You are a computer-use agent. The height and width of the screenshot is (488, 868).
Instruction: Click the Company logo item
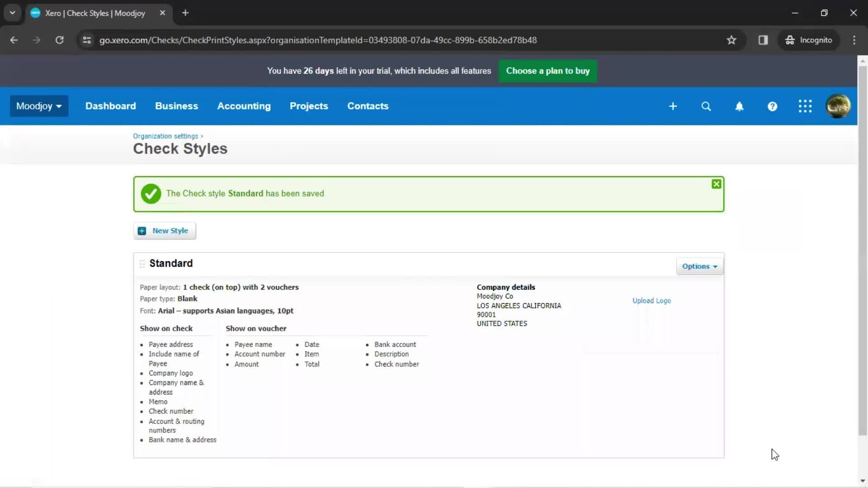171,373
